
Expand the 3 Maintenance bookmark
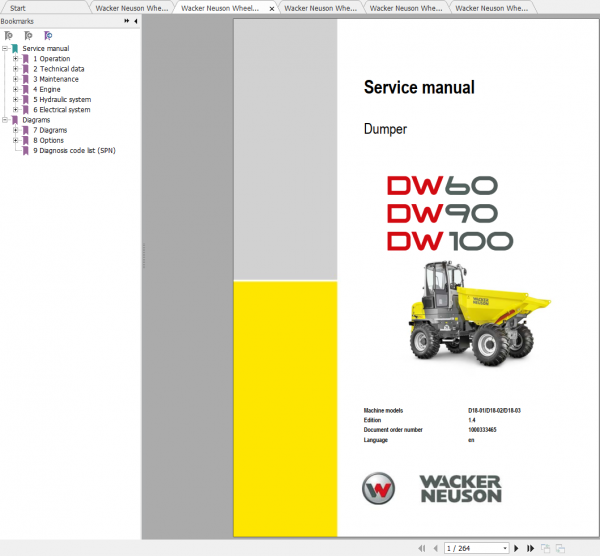(x=16, y=79)
